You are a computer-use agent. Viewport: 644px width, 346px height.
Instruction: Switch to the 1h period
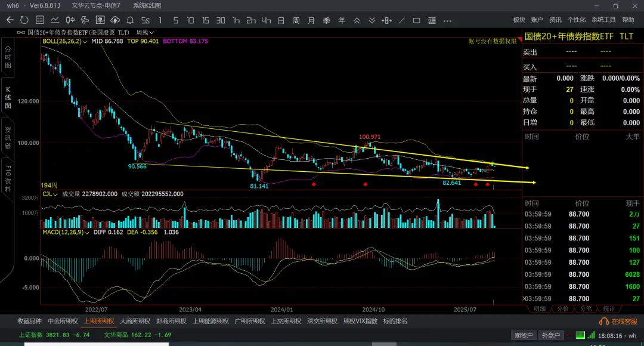pyautogui.click(x=236, y=20)
